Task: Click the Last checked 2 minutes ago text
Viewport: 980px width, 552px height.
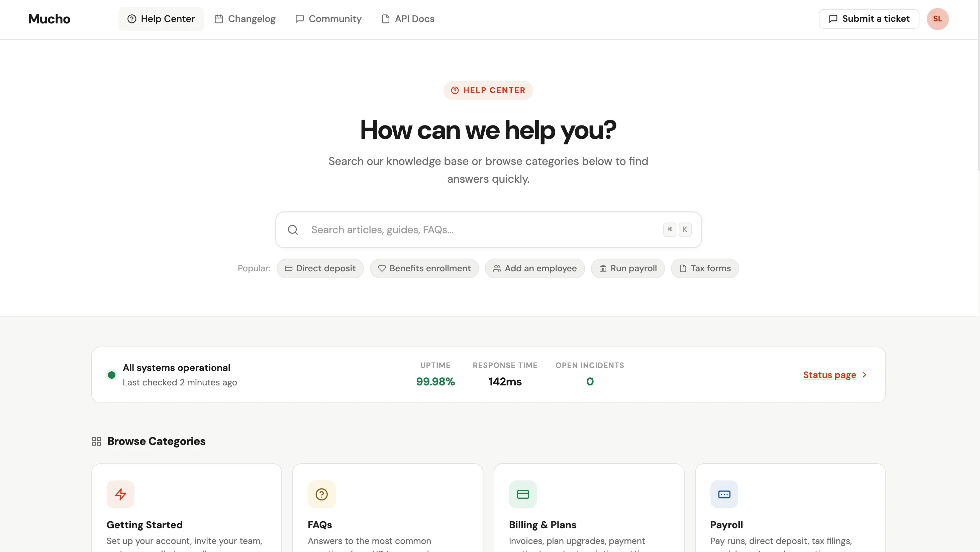Action: pos(180,382)
